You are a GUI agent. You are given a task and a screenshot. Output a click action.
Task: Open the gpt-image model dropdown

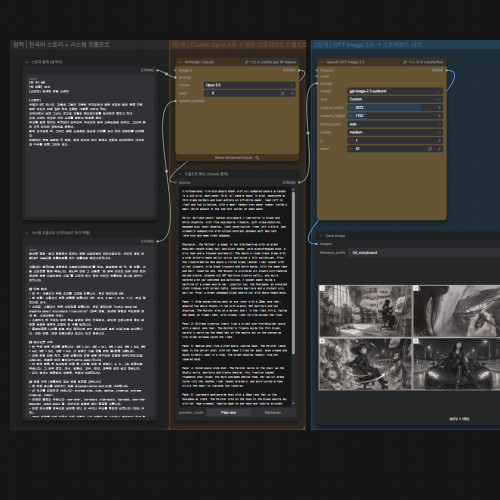coord(395,91)
